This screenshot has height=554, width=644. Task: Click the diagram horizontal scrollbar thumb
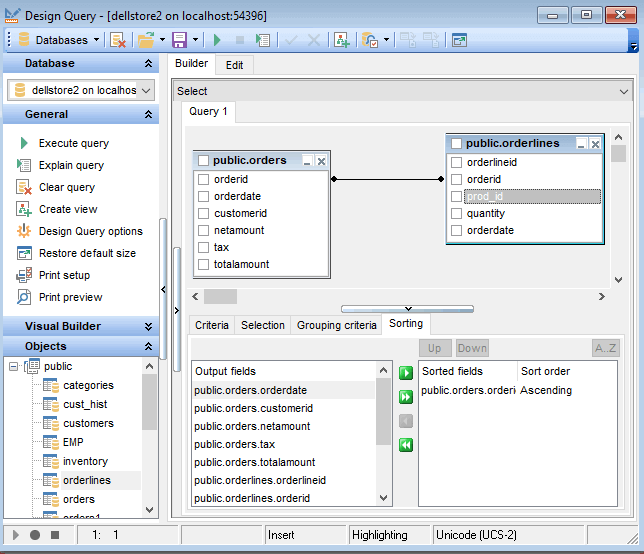(220, 296)
